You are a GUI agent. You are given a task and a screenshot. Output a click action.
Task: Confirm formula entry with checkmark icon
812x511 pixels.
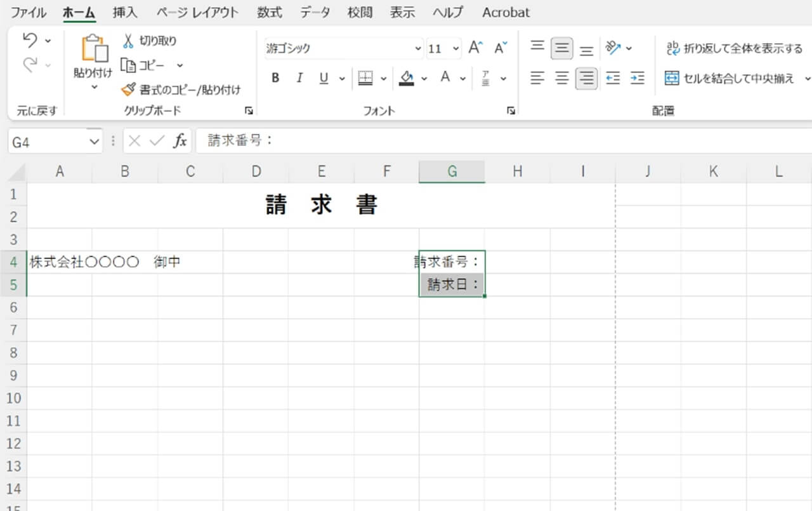click(157, 141)
